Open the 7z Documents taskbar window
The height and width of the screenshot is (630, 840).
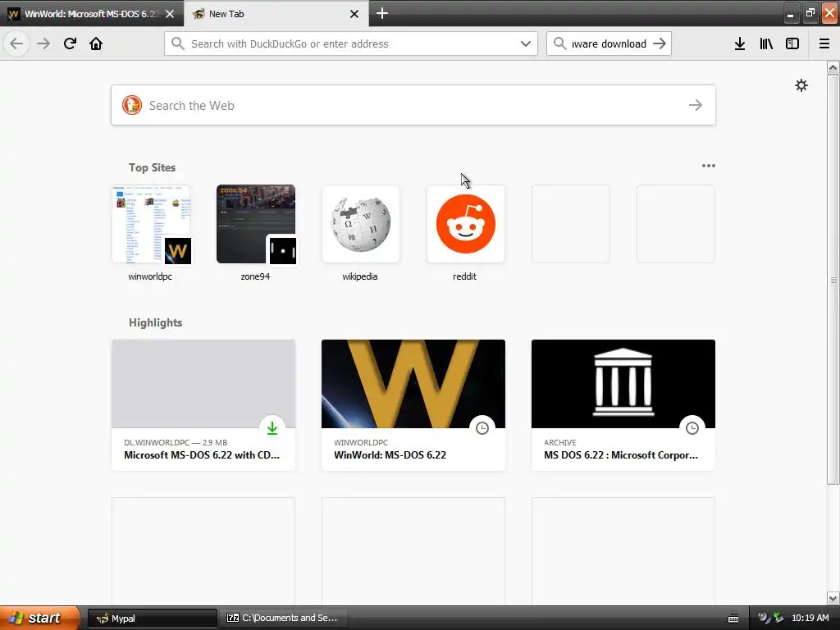(x=284, y=619)
